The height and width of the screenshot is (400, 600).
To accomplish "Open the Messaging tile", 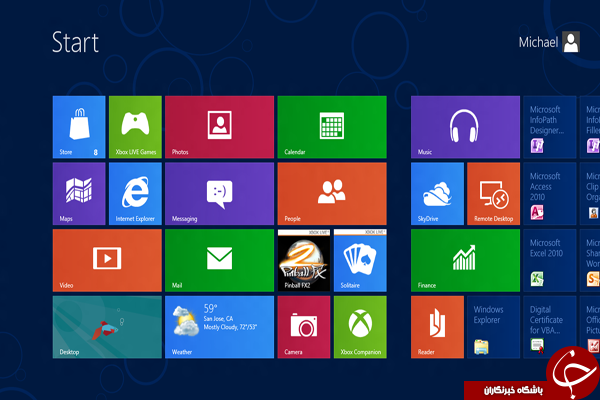I will point(219,194).
